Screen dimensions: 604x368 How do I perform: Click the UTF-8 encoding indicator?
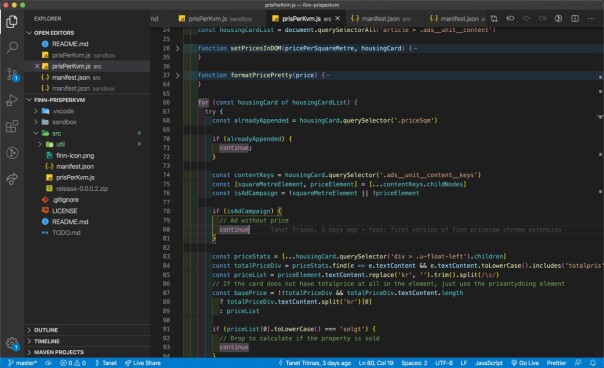click(444, 363)
